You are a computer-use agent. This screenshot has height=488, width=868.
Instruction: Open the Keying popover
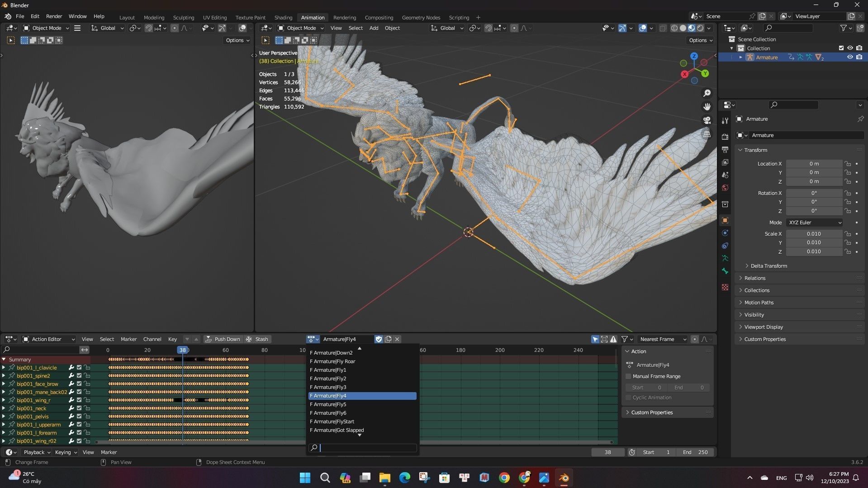click(x=66, y=452)
